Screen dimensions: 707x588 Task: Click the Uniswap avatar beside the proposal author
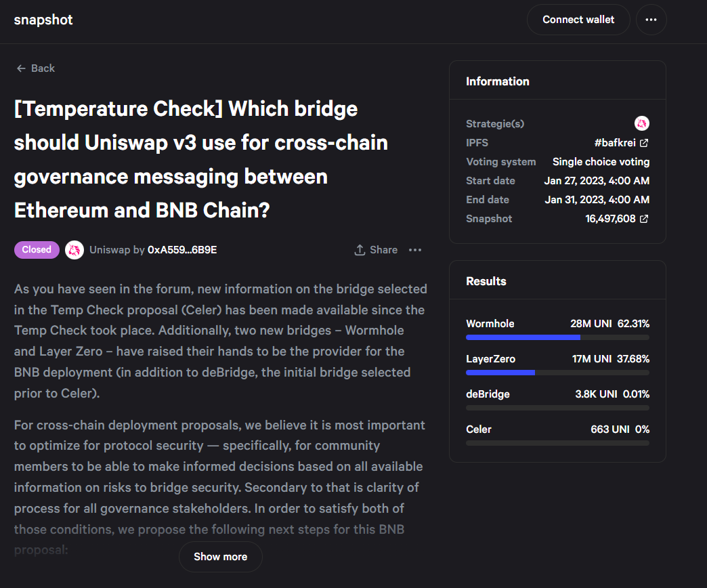pyautogui.click(x=74, y=249)
